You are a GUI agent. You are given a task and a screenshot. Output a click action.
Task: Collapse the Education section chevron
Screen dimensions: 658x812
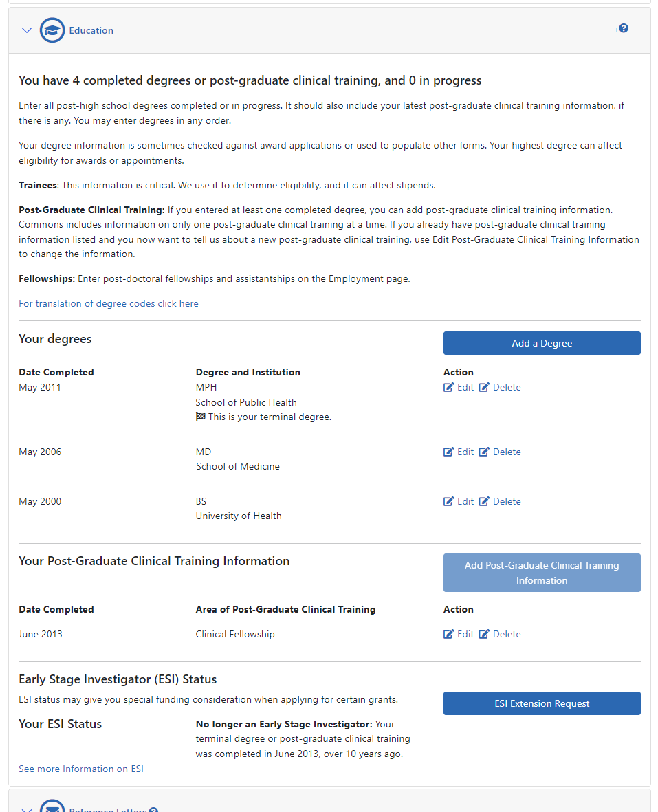pos(27,30)
